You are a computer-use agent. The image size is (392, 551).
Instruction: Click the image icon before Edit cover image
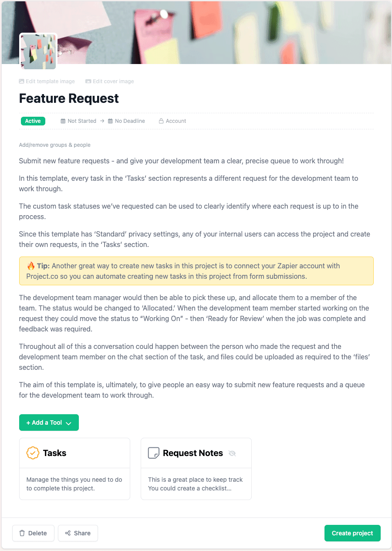point(88,81)
